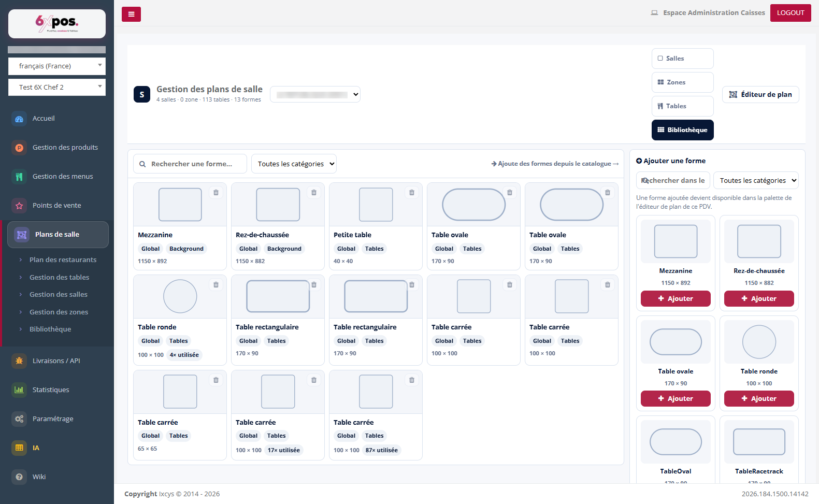Click the 6xpos logo
819x504 pixels.
pos(57,23)
